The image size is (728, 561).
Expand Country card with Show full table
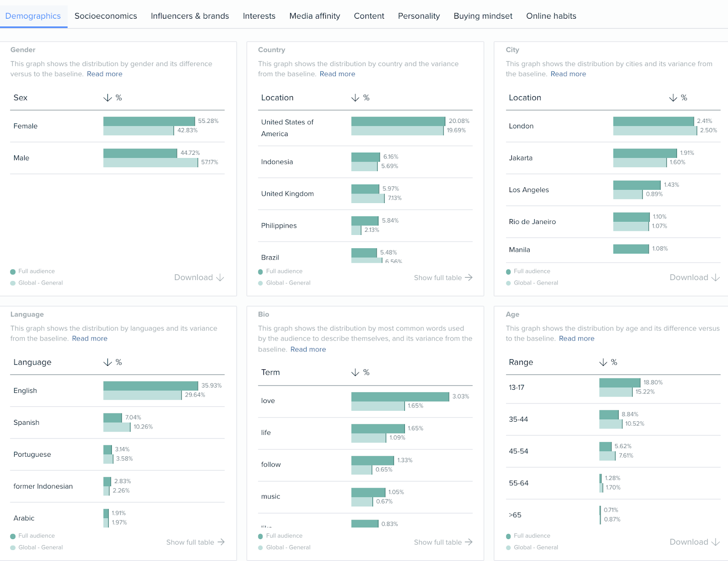coord(443,278)
